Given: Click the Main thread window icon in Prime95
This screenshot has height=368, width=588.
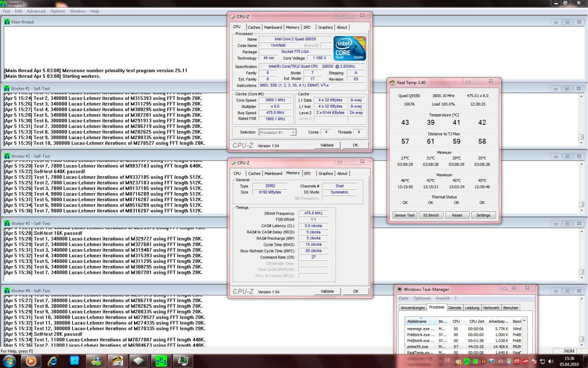Looking at the screenshot, I should tap(7, 22).
